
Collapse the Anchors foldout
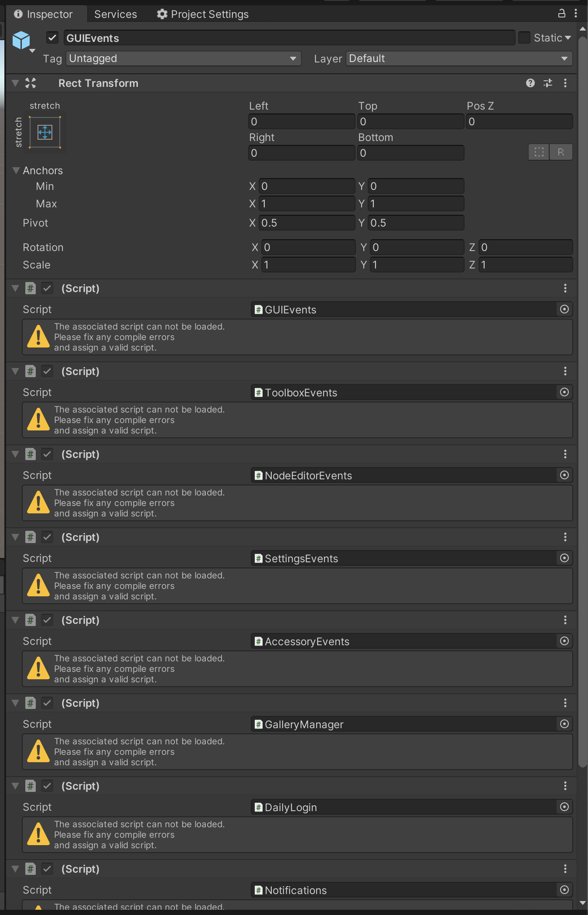[16, 171]
